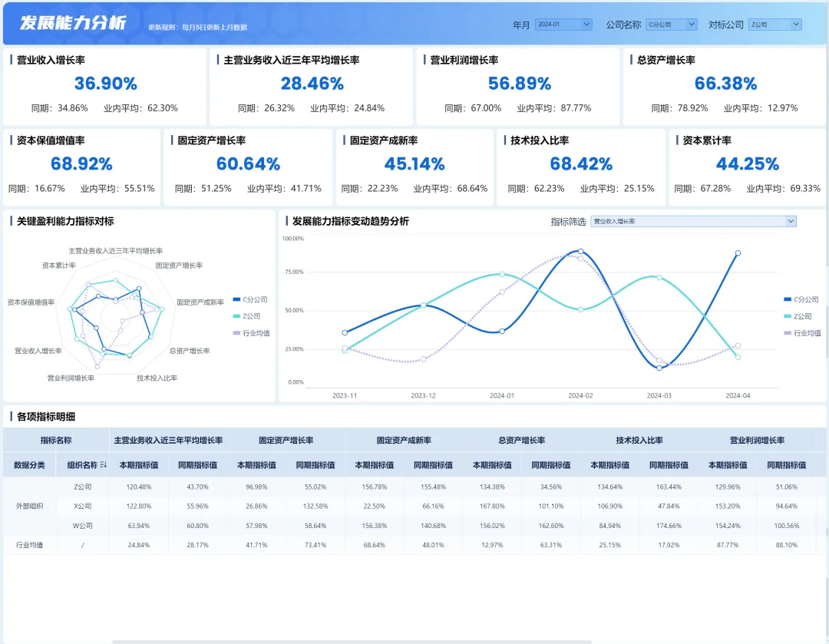Select table header 主营业务收入近三年平均增长率
Screen dimensions: 829x644
point(168,440)
